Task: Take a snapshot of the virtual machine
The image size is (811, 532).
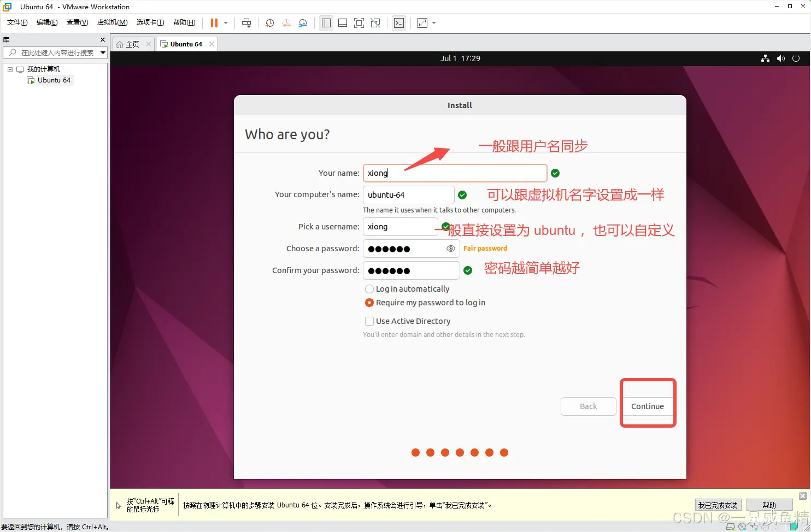Action: click(x=269, y=23)
